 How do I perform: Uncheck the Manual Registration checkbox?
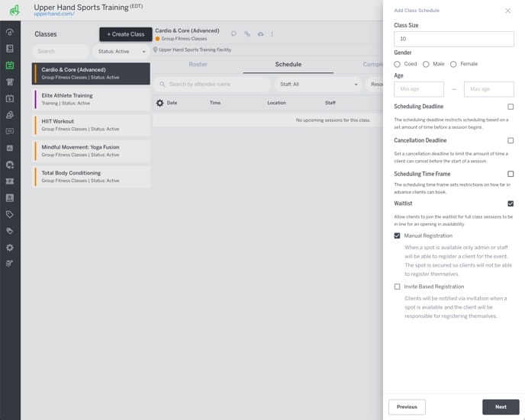(397, 236)
